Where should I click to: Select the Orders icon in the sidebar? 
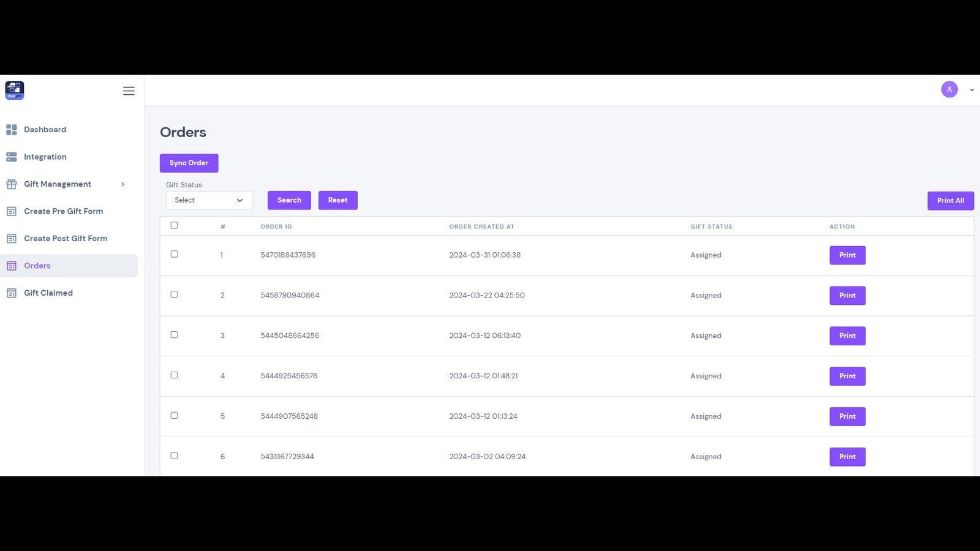[11, 265]
